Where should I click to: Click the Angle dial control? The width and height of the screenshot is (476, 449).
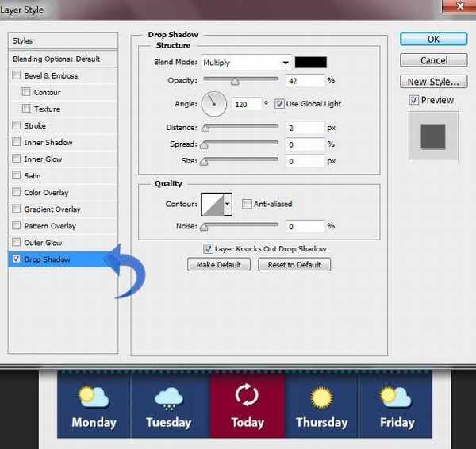(214, 104)
